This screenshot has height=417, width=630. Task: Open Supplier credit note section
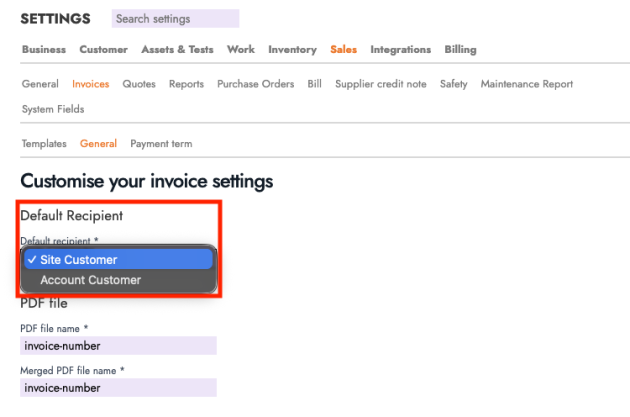tap(382, 85)
